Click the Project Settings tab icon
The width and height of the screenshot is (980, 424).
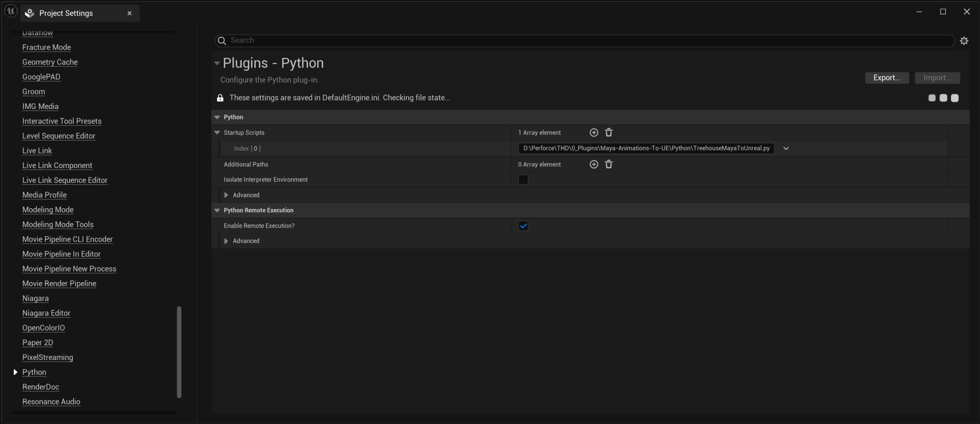pos(29,13)
